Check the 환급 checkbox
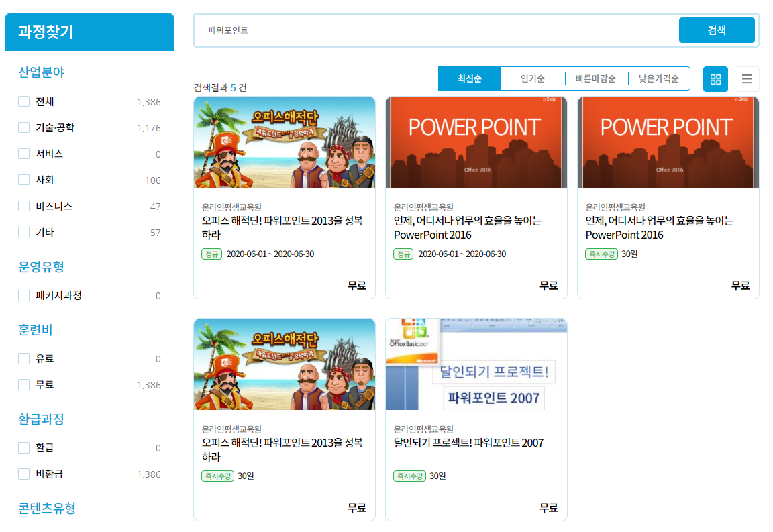 coord(23,447)
